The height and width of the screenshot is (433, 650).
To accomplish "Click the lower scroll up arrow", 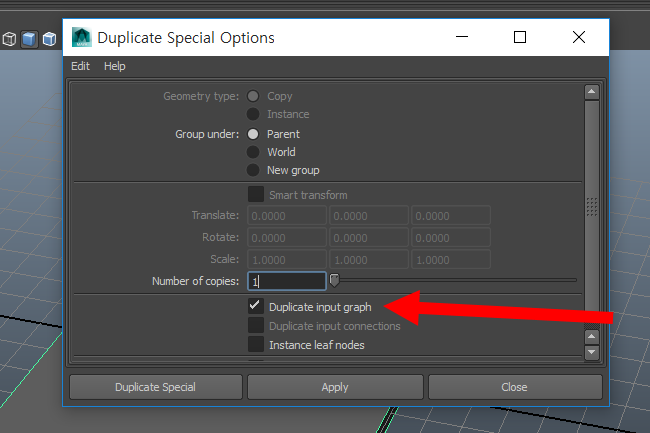I will tap(592, 337).
